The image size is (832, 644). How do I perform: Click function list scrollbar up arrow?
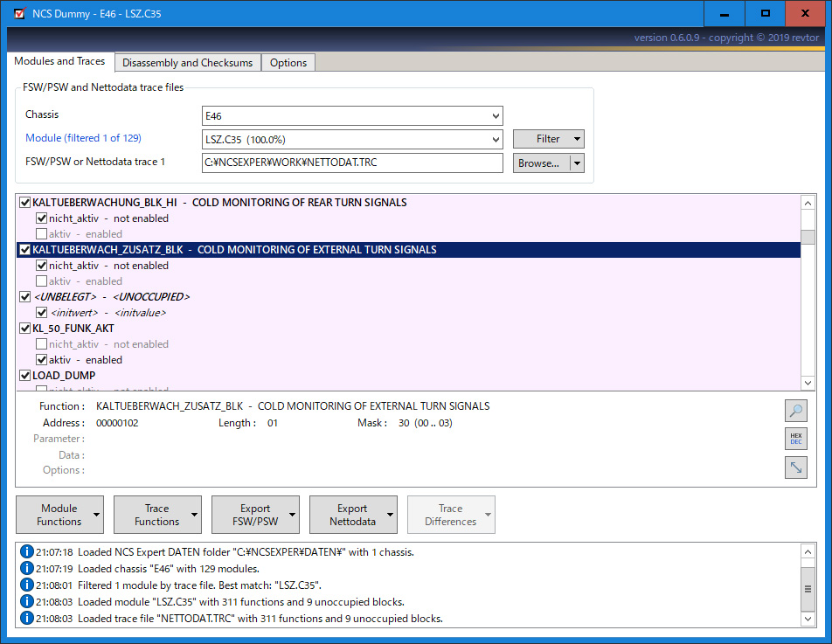pos(808,204)
